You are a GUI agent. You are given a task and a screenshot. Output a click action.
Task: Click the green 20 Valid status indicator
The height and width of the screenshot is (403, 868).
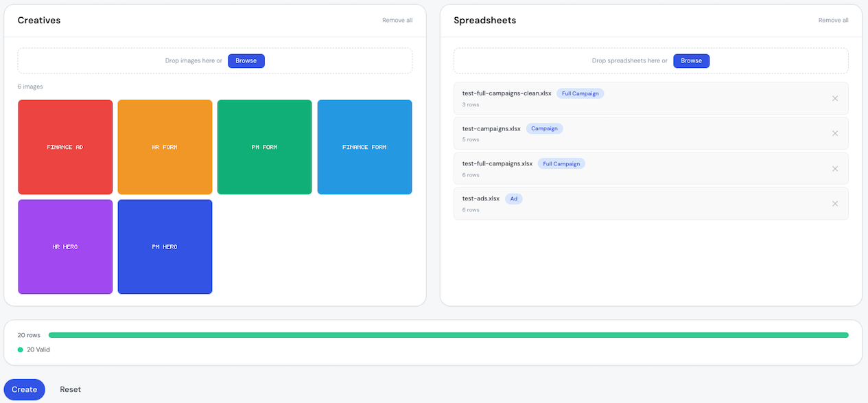coord(34,349)
